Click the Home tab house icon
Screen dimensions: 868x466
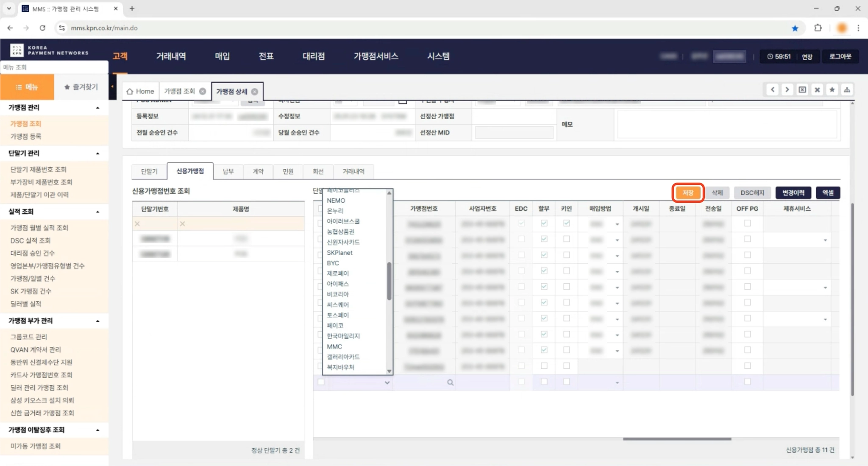[130, 91]
